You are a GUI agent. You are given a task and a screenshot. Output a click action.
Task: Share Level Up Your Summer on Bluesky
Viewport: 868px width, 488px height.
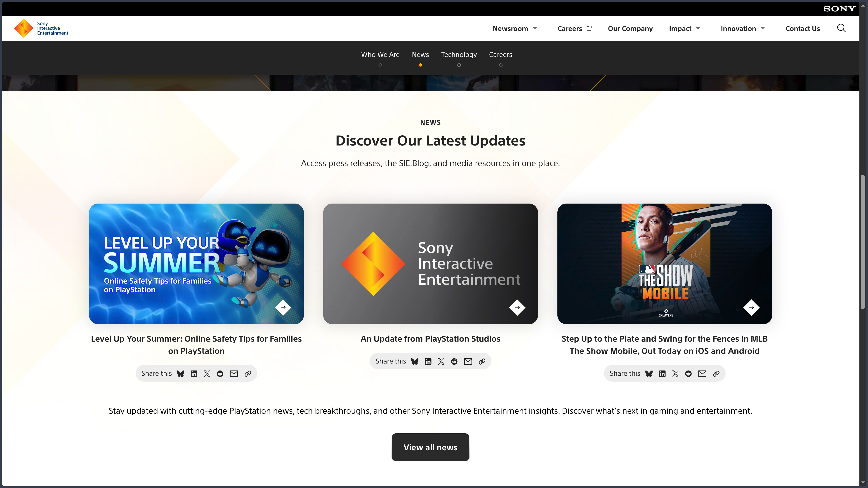pos(181,373)
